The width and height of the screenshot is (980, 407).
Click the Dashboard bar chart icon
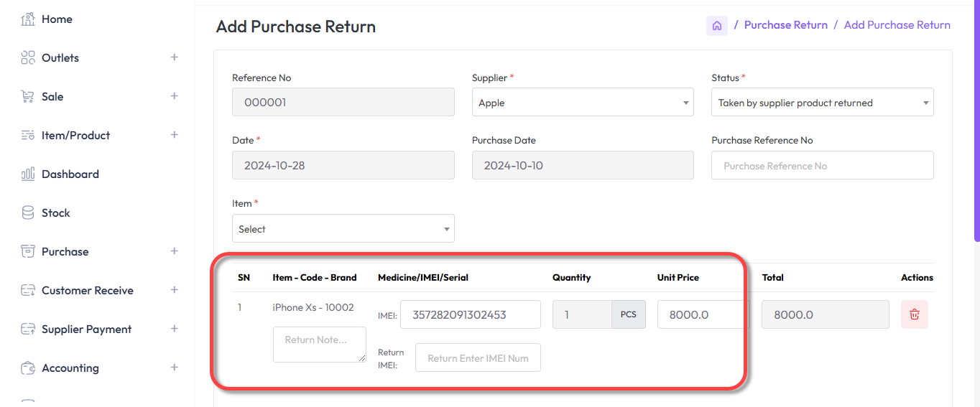coord(28,174)
